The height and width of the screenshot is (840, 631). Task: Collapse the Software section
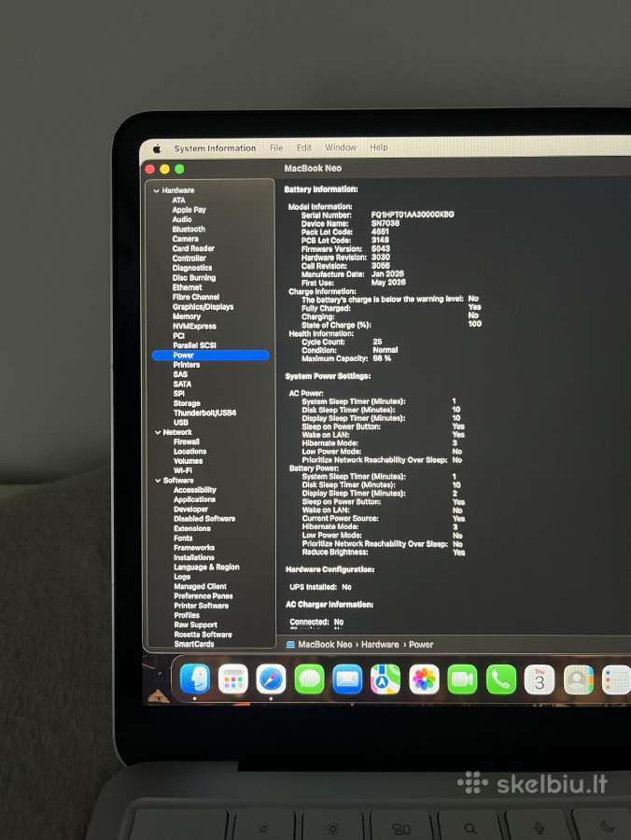click(158, 481)
